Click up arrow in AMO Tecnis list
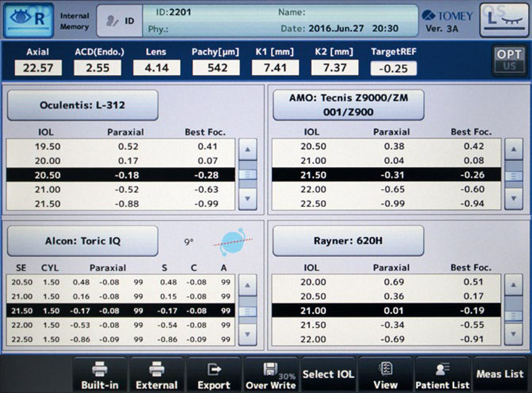 pos(514,149)
